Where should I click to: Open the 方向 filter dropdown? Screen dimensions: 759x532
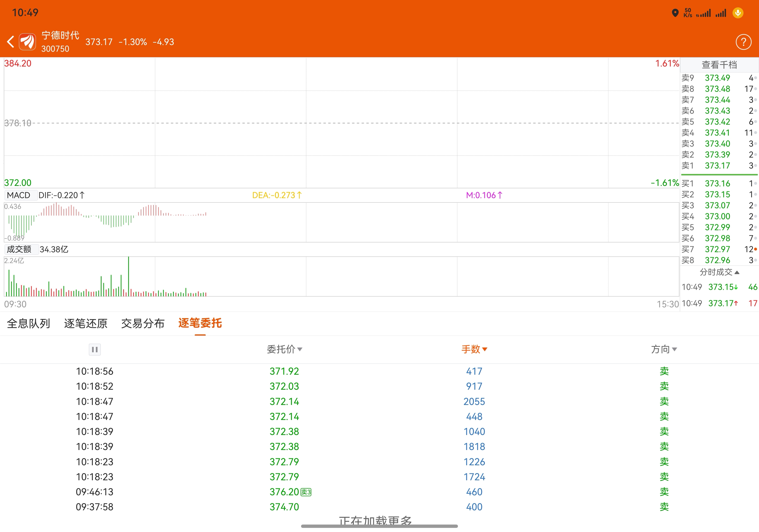click(x=664, y=349)
